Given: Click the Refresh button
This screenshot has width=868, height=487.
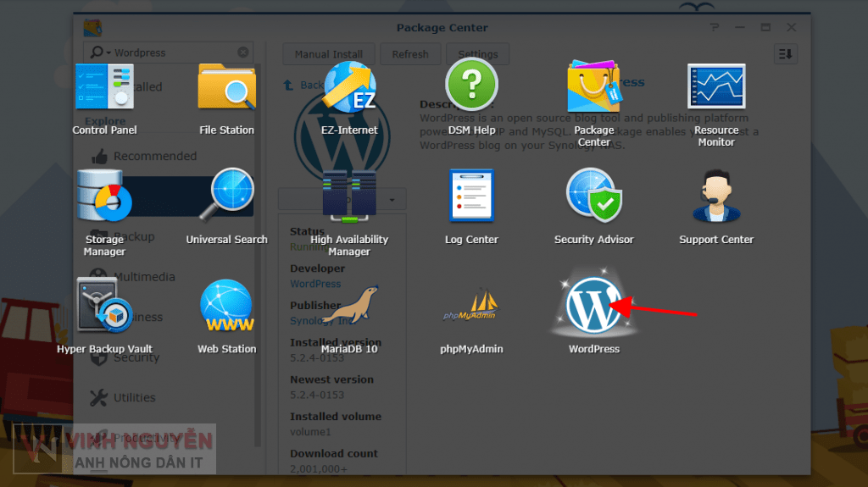Looking at the screenshot, I should click(410, 54).
